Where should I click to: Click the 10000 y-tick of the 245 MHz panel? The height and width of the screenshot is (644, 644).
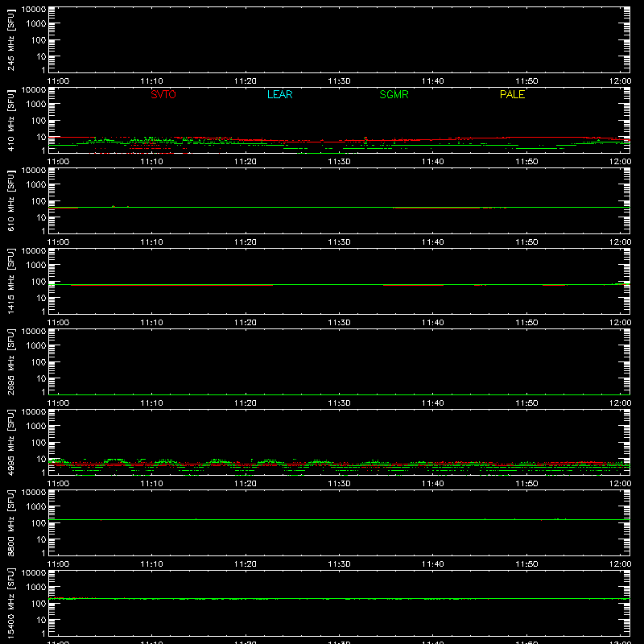click(34, 10)
